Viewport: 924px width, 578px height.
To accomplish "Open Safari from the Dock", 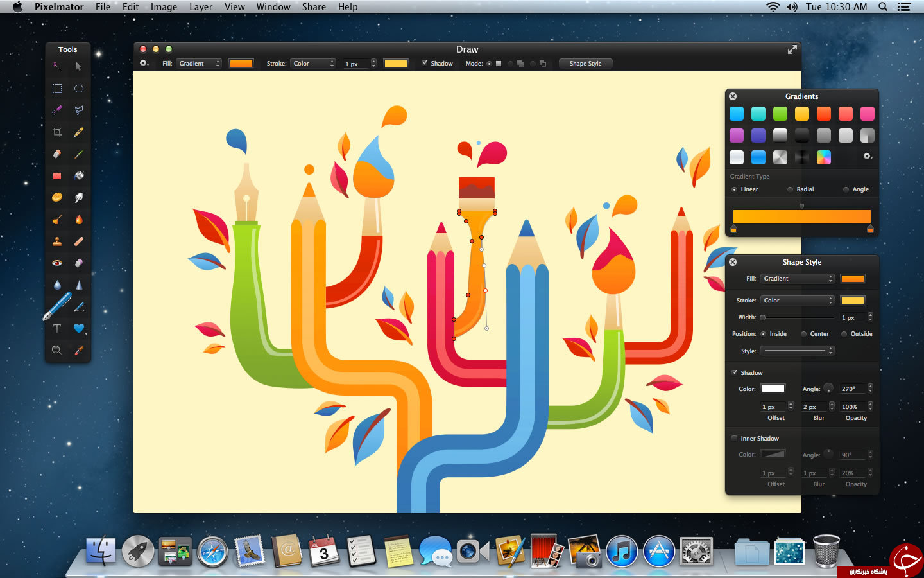I will coord(212,552).
